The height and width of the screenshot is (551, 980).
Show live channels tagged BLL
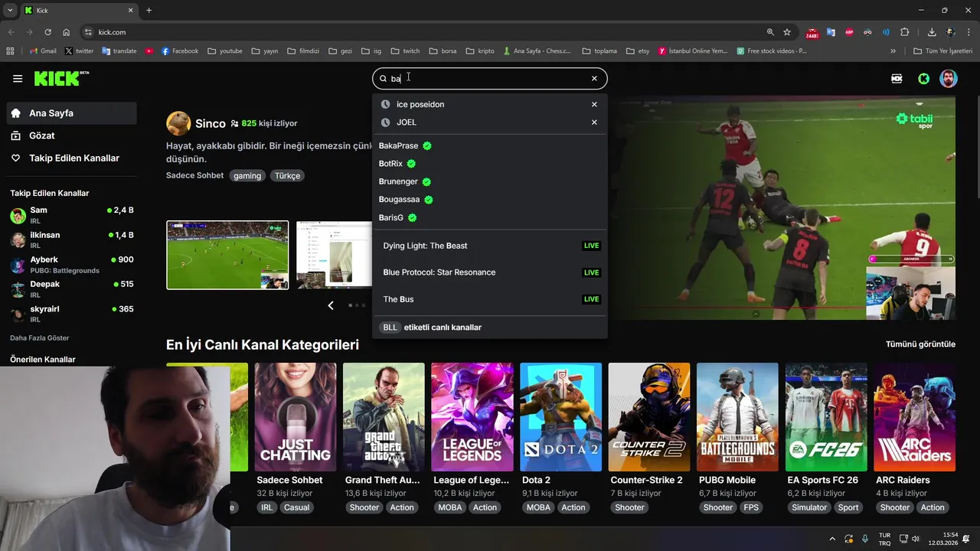[x=490, y=327]
